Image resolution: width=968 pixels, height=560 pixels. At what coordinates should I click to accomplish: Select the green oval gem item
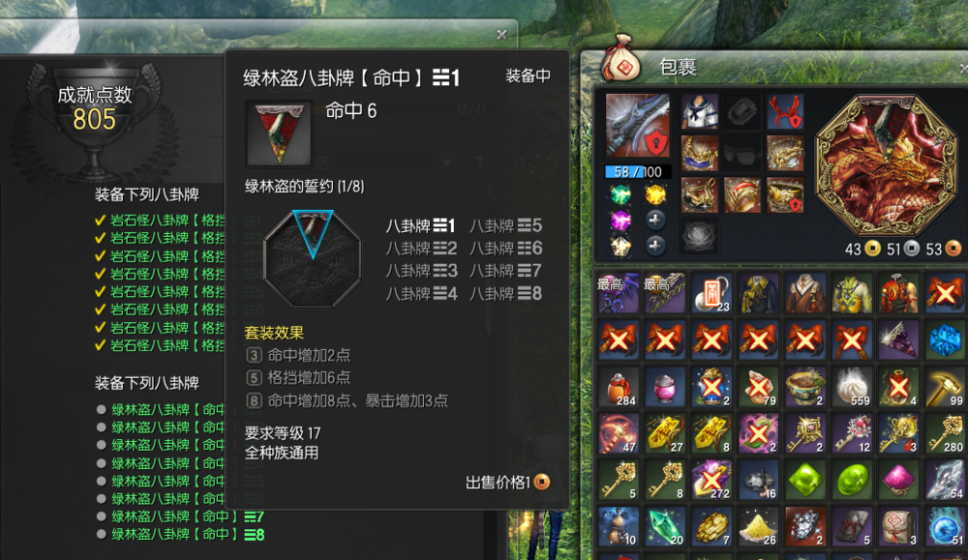(x=851, y=480)
